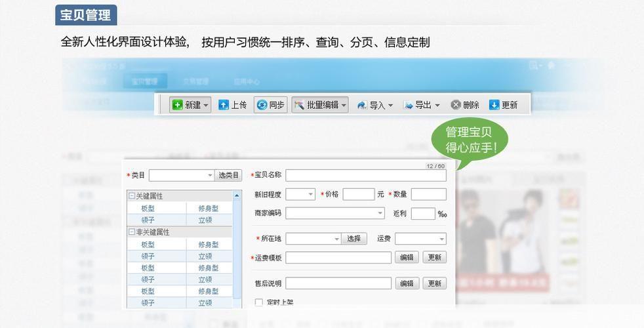Click the 返利 input field
This screenshot has width=644, height=328.
(x=423, y=213)
